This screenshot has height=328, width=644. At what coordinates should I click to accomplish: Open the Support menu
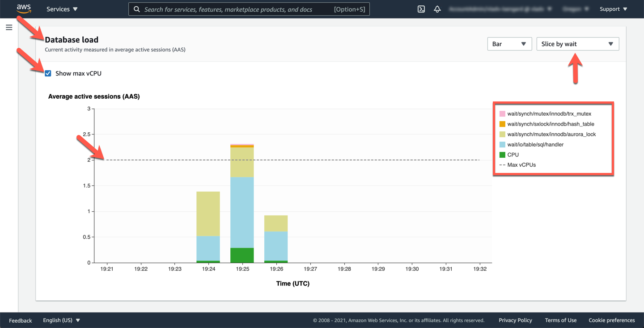pos(613,9)
